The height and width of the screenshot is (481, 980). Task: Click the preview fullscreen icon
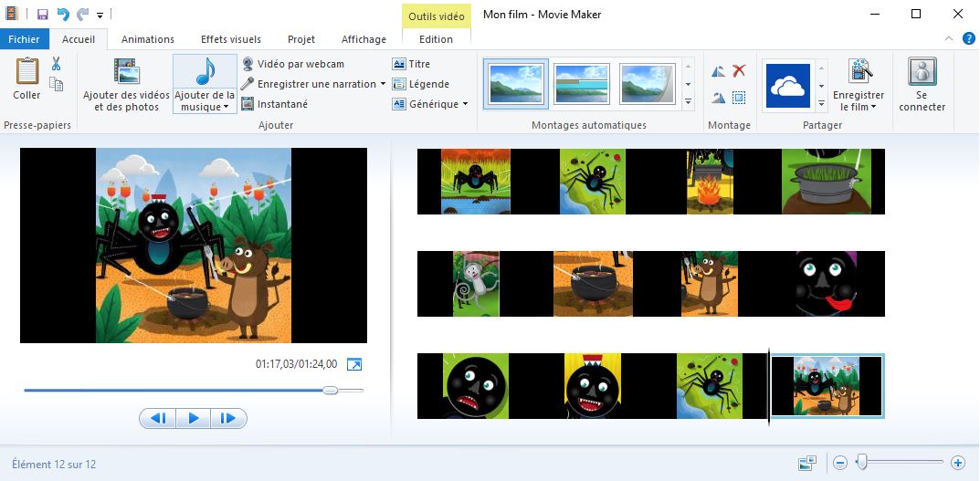(x=353, y=364)
